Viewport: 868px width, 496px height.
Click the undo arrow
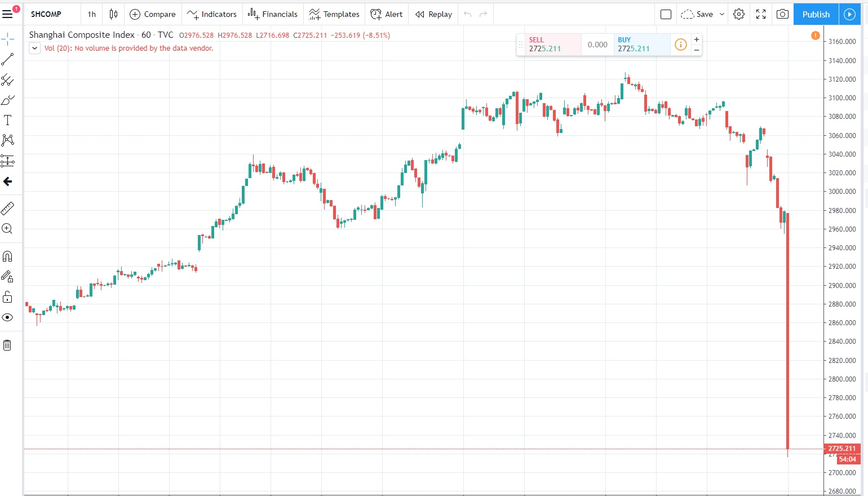(467, 14)
